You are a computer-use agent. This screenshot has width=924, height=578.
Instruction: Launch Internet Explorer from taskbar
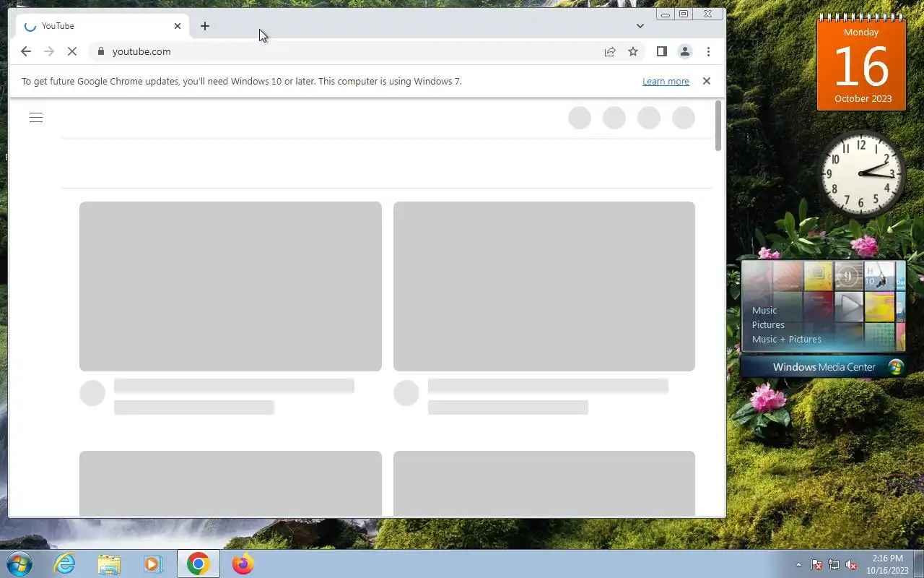(65, 564)
